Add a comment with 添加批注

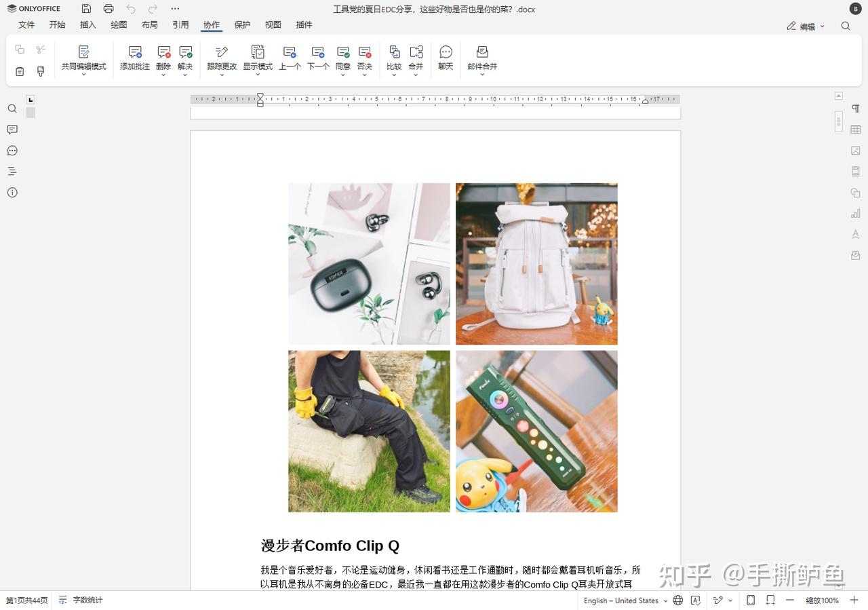coord(135,58)
